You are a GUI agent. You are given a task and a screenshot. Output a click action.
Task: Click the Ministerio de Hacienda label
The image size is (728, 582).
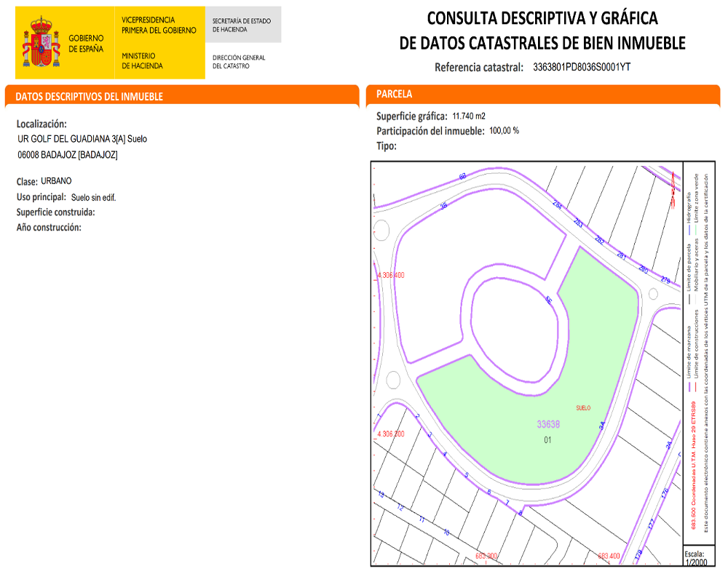[x=142, y=61]
